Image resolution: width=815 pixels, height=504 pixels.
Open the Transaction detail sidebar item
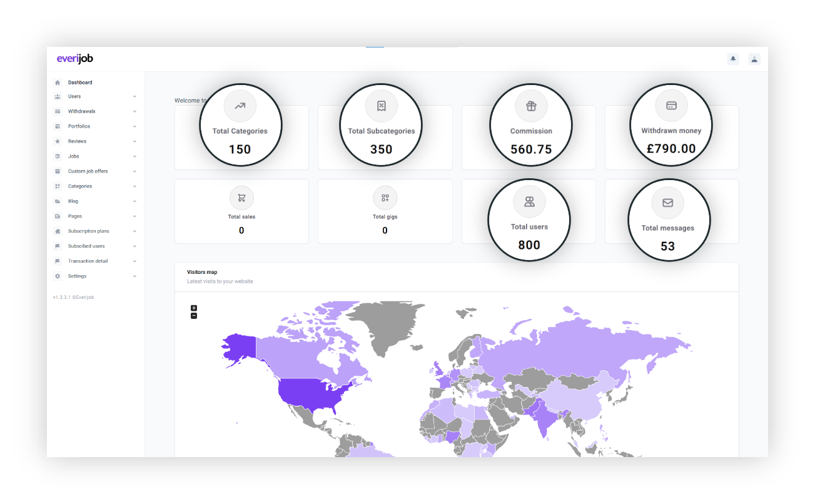[x=88, y=261]
